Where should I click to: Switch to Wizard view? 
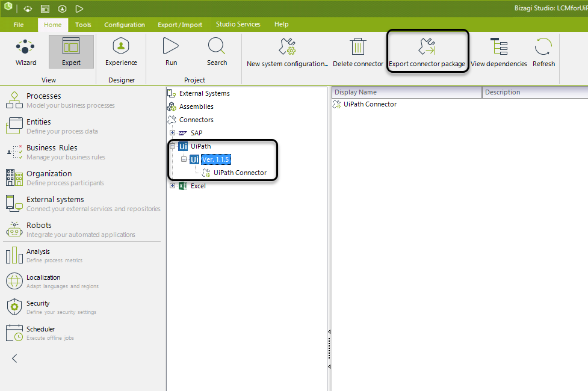pyautogui.click(x=26, y=52)
